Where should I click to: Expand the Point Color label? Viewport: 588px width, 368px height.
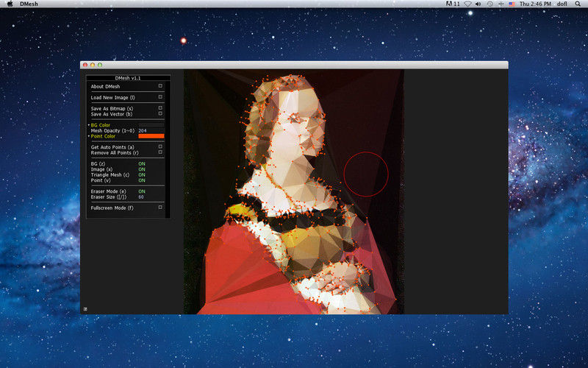pyautogui.click(x=103, y=136)
